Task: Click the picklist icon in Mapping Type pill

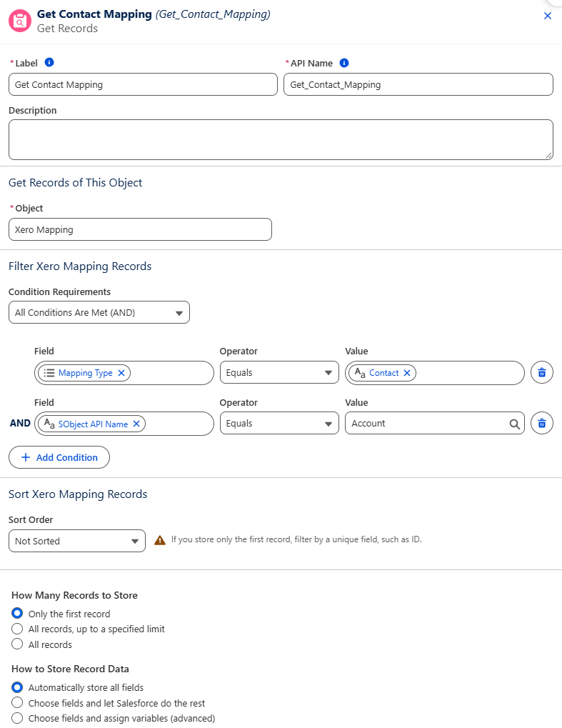Action: tap(49, 373)
